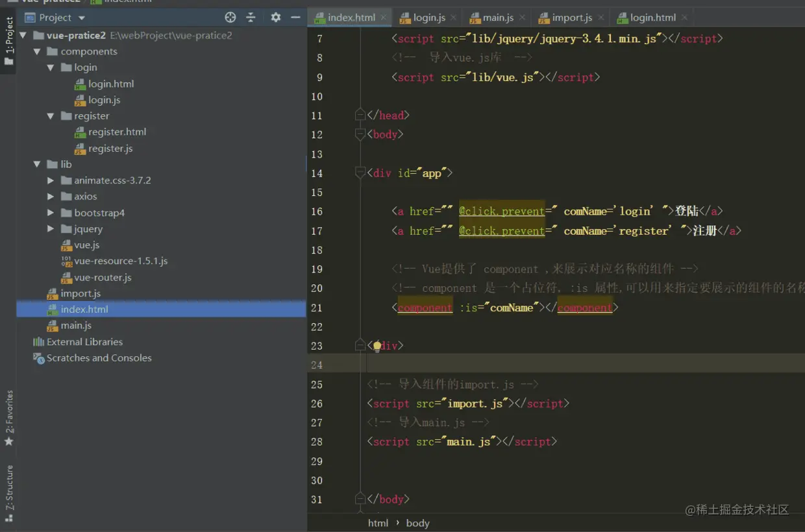The image size is (805, 532).
Task: Select vue-router.js file
Action: point(103,278)
